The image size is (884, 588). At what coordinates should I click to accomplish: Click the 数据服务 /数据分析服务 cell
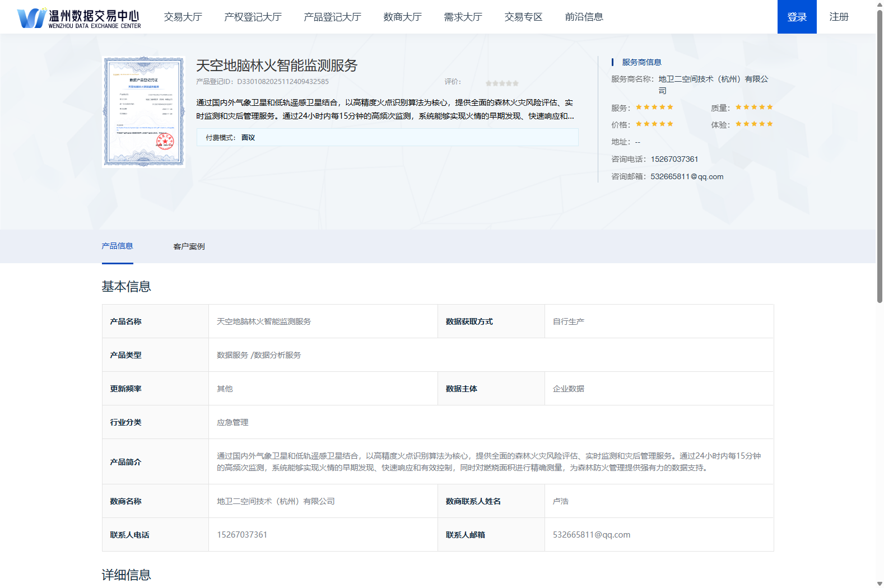(x=491, y=355)
